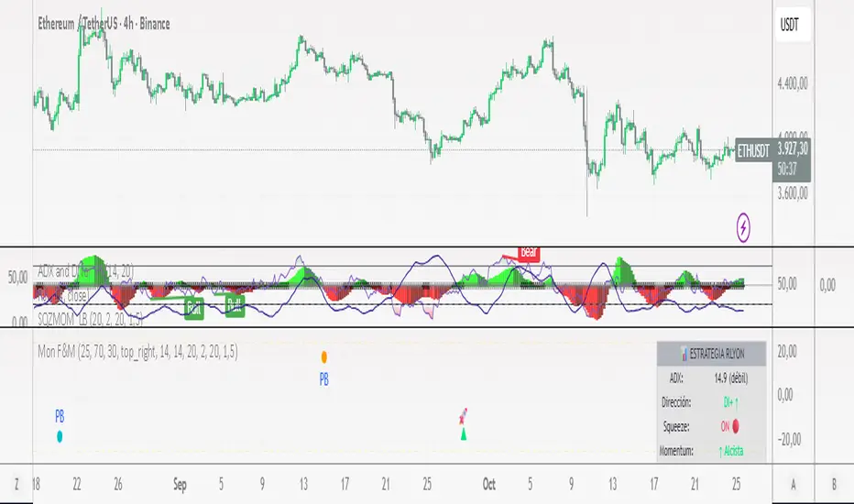The height and width of the screenshot is (504, 854).
Task: Toggle the Z timezone button
Action: tap(16, 484)
